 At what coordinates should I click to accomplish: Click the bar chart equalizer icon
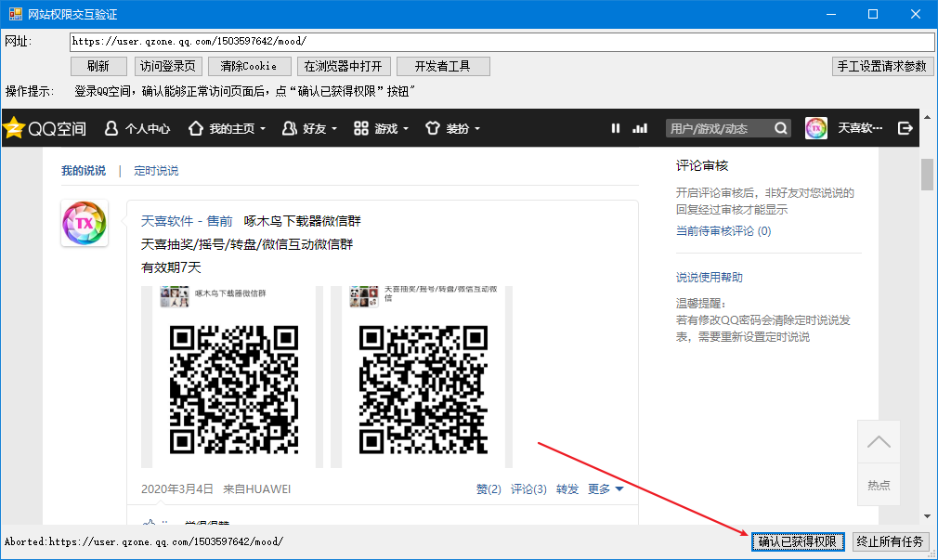(x=640, y=128)
